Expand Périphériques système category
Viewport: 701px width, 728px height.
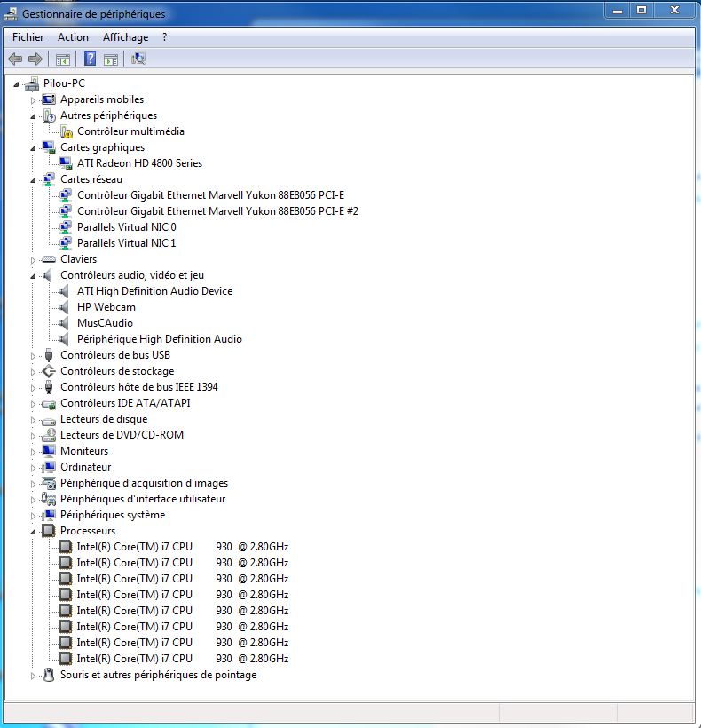(x=33, y=516)
